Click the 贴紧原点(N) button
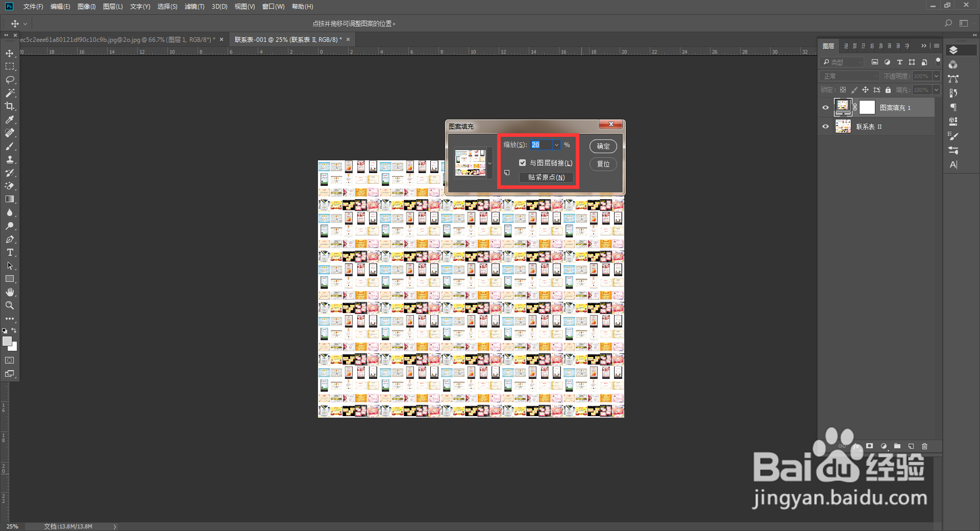Image resolution: width=980 pixels, height=531 pixels. [x=546, y=177]
